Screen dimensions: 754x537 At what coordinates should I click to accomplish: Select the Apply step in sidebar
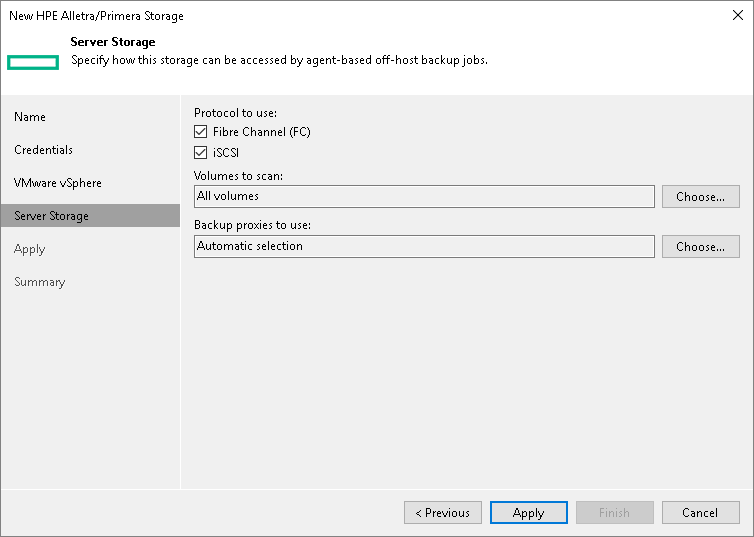(29, 249)
